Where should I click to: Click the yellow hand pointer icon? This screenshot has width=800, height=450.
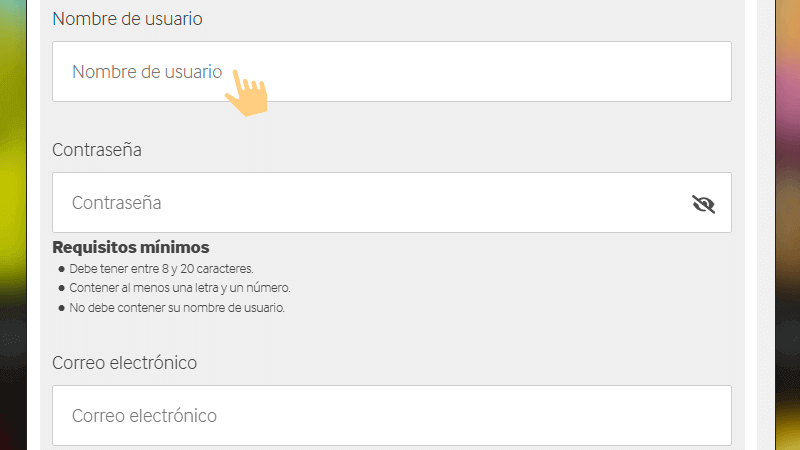pos(246,91)
